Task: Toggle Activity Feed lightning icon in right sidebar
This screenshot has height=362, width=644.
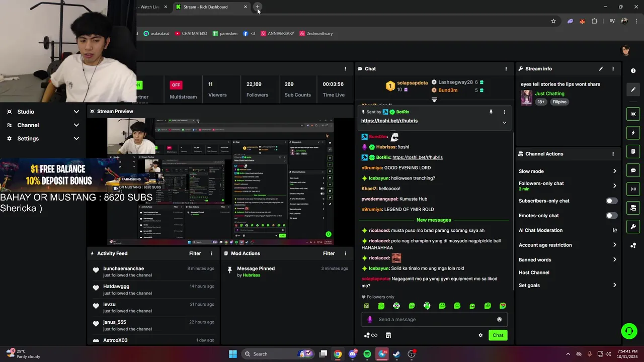Action: 633,133
